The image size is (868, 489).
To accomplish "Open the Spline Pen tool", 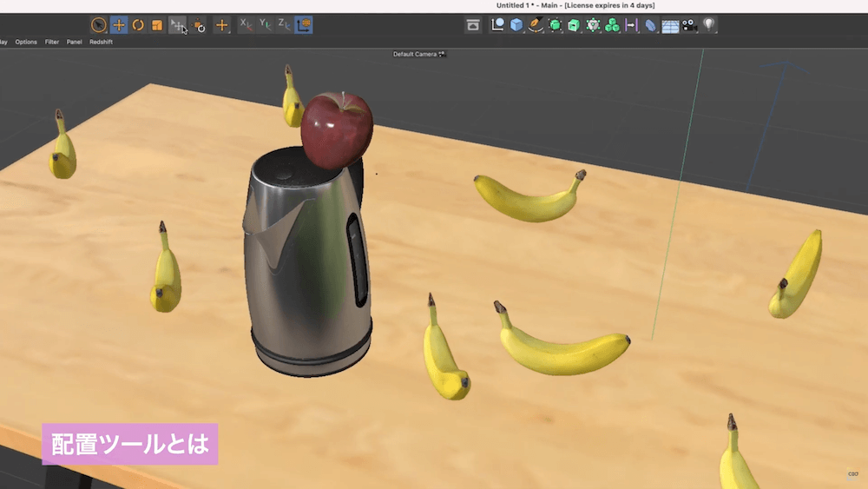I will (536, 25).
